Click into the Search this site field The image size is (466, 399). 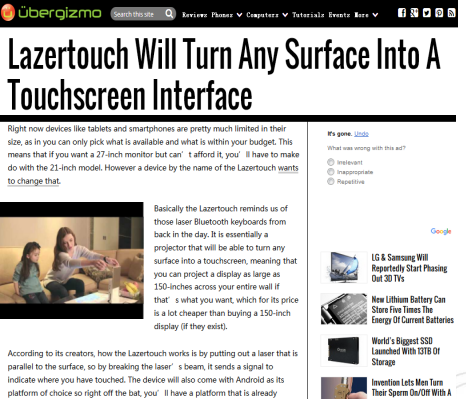137,14
